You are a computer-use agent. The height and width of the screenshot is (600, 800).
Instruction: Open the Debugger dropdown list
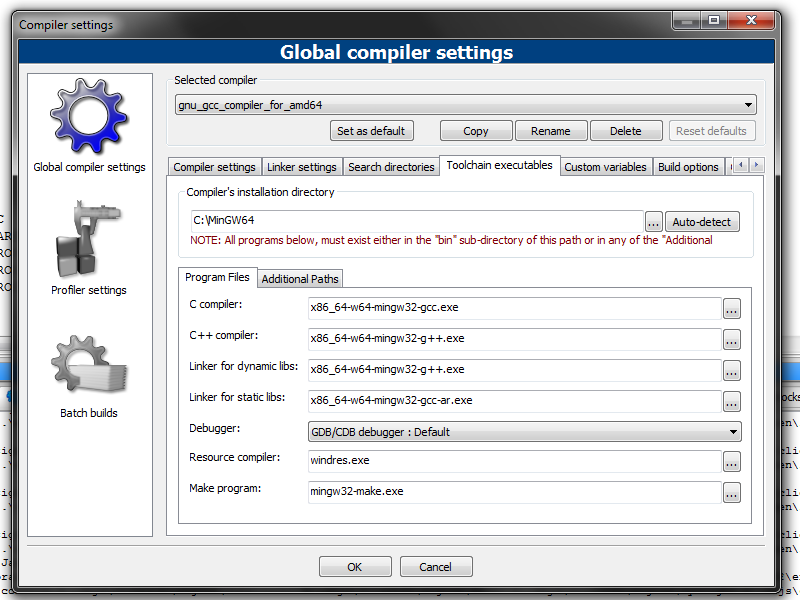[734, 432]
